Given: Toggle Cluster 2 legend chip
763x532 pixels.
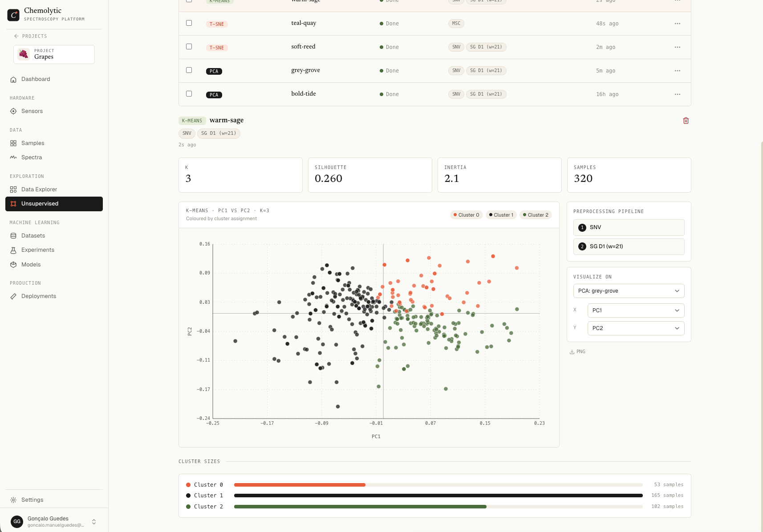Looking at the screenshot, I should pyautogui.click(x=536, y=215).
